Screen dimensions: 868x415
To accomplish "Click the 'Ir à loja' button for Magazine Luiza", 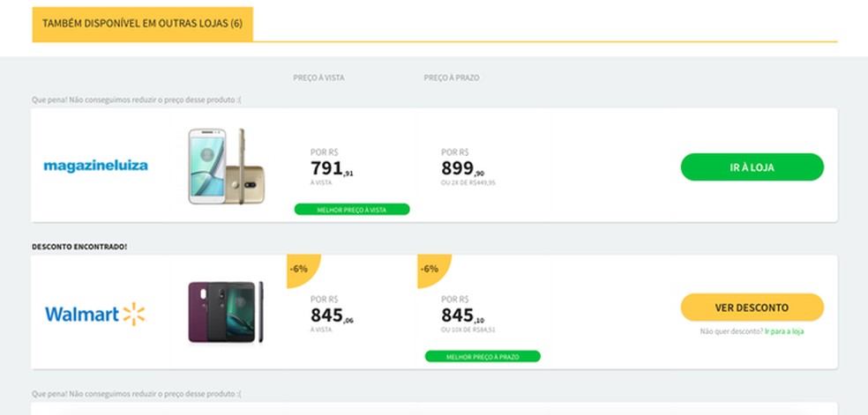I will [x=752, y=167].
